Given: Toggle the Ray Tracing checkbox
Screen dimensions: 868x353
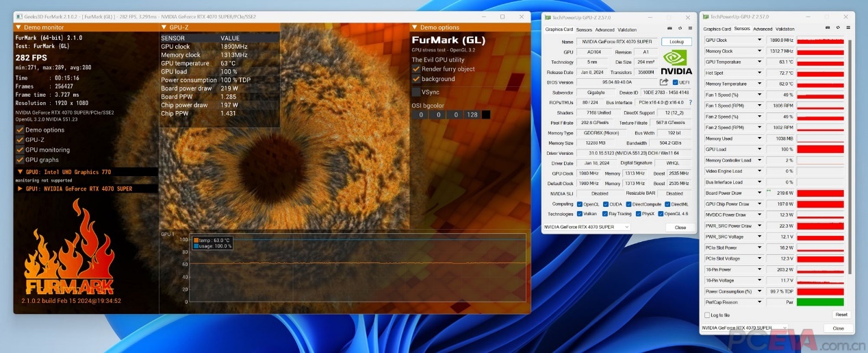Looking at the screenshot, I should tap(605, 214).
